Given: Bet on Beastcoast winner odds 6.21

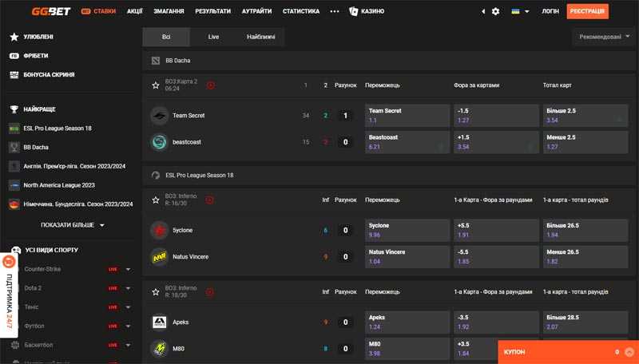Looking at the screenshot, I should click(407, 142).
